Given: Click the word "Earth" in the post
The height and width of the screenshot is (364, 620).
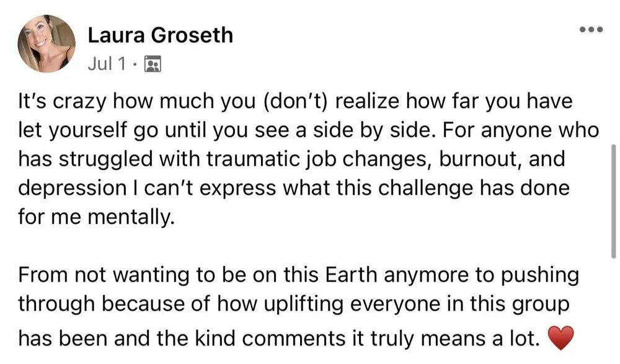Looking at the screenshot, I should pos(347,275).
